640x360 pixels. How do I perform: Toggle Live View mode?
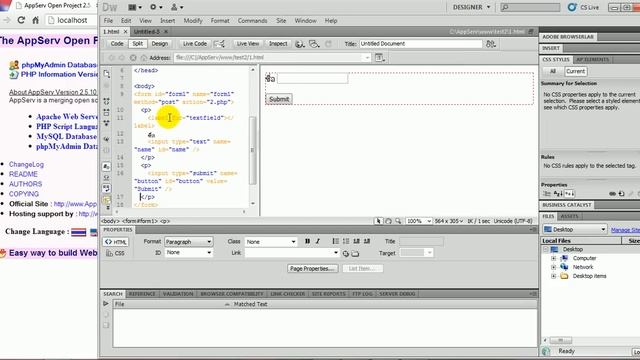[x=247, y=44]
